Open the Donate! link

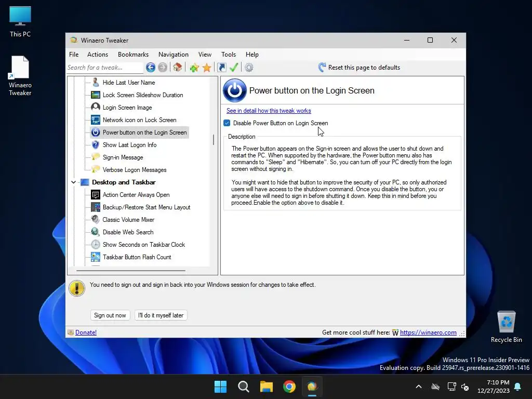tap(86, 332)
